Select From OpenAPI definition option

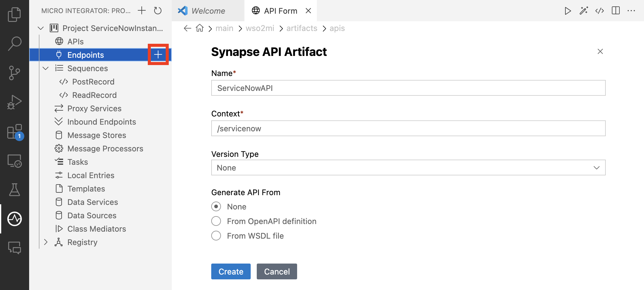(x=216, y=221)
